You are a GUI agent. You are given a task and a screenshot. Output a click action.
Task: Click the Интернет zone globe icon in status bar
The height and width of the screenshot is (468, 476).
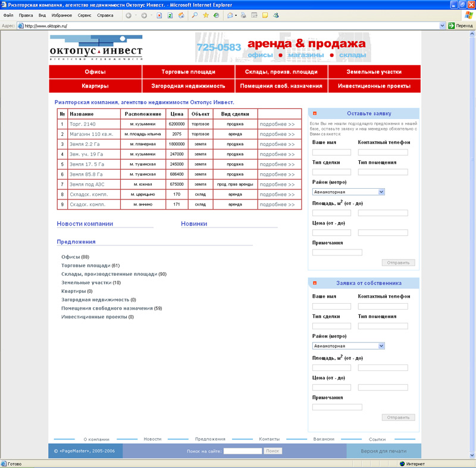pyautogui.click(x=402, y=464)
